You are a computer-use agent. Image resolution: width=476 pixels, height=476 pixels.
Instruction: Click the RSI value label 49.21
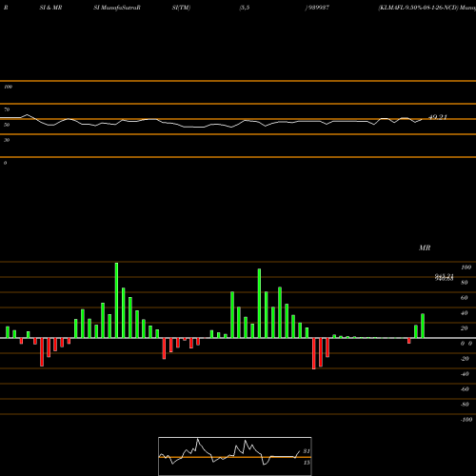pyautogui.click(x=438, y=117)
